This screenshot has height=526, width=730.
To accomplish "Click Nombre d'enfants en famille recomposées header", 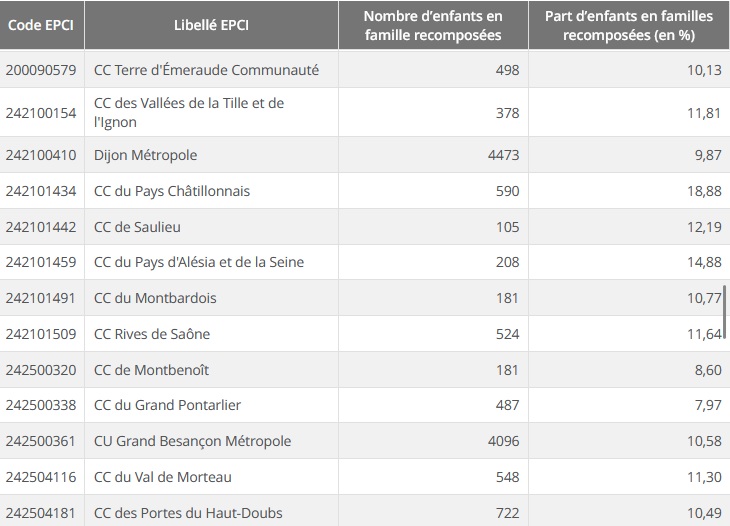I will pos(432,25).
